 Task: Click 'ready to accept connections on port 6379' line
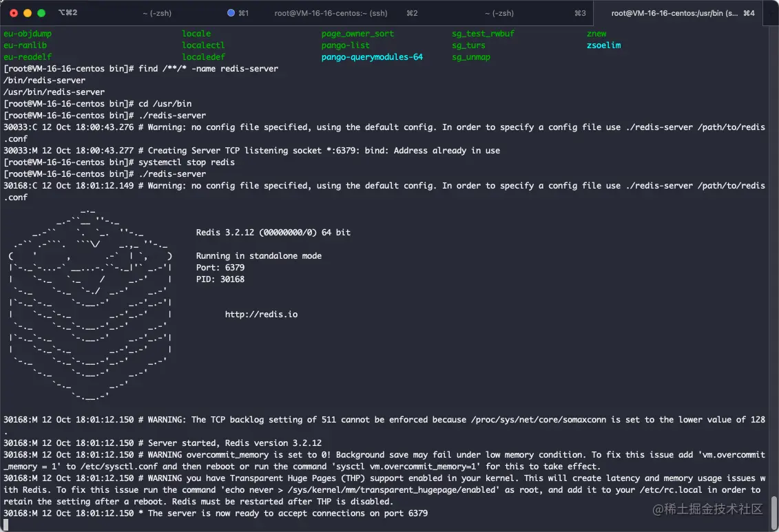tap(215, 513)
